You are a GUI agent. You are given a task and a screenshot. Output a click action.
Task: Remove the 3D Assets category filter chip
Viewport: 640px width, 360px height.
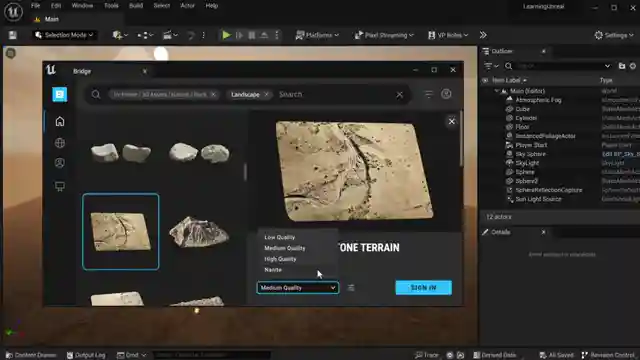coord(213,94)
